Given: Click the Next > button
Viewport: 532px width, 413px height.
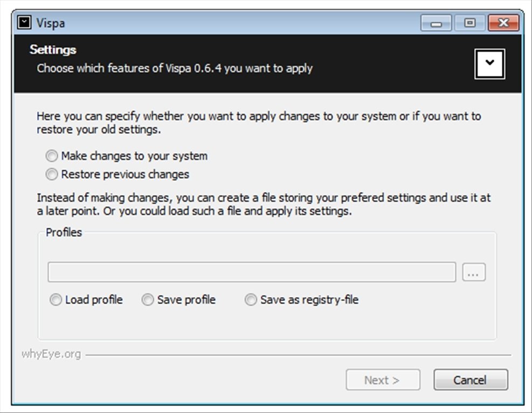Looking at the screenshot, I should [383, 380].
